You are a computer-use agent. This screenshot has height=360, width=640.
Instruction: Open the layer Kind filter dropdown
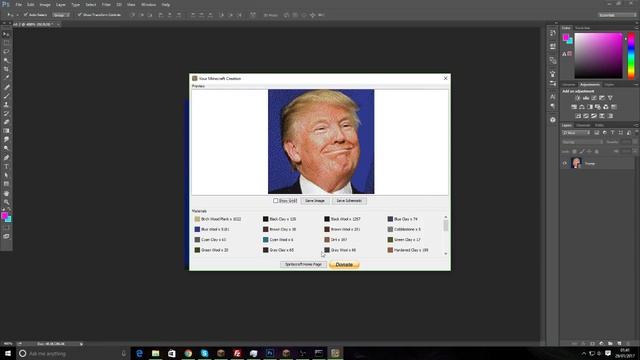[x=576, y=133]
